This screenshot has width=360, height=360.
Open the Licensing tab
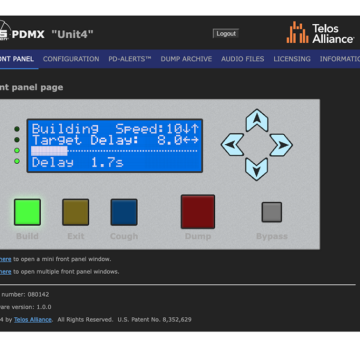click(x=292, y=59)
